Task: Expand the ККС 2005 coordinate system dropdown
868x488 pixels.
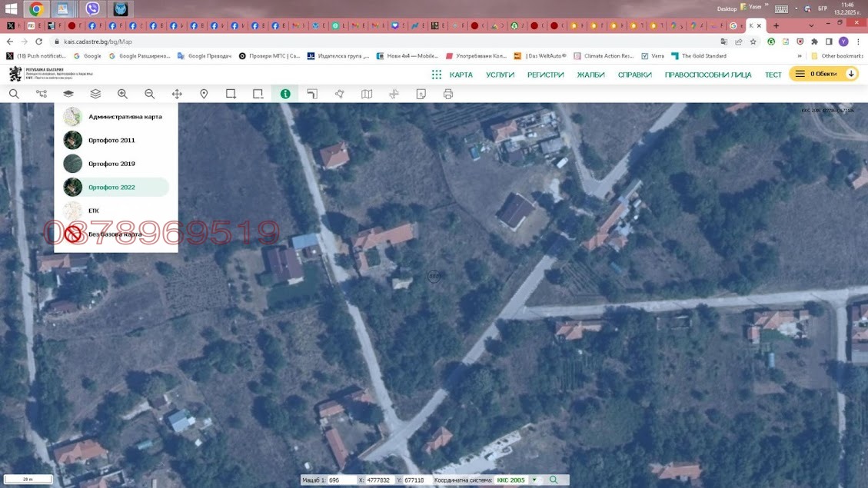Action: (534, 480)
